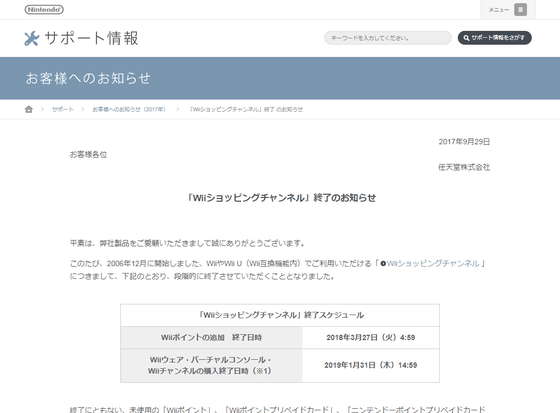This screenshot has height=413, width=560.
Task: Click the Nintendo logo
Action: pyautogui.click(x=44, y=10)
